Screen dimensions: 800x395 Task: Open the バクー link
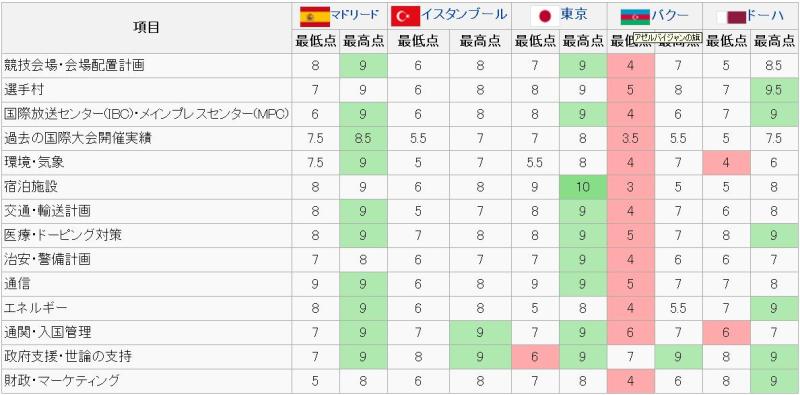coord(670,15)
